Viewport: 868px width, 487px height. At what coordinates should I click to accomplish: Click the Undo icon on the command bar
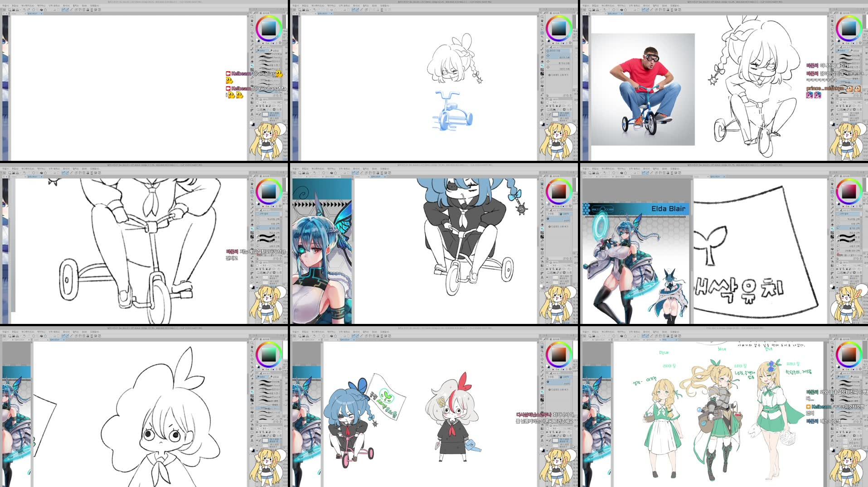pyautogui.click(x=24, y=9)
